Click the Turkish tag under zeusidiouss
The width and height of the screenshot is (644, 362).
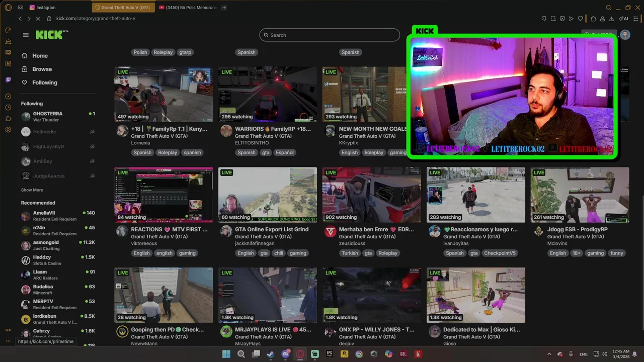tap(350, 253)
